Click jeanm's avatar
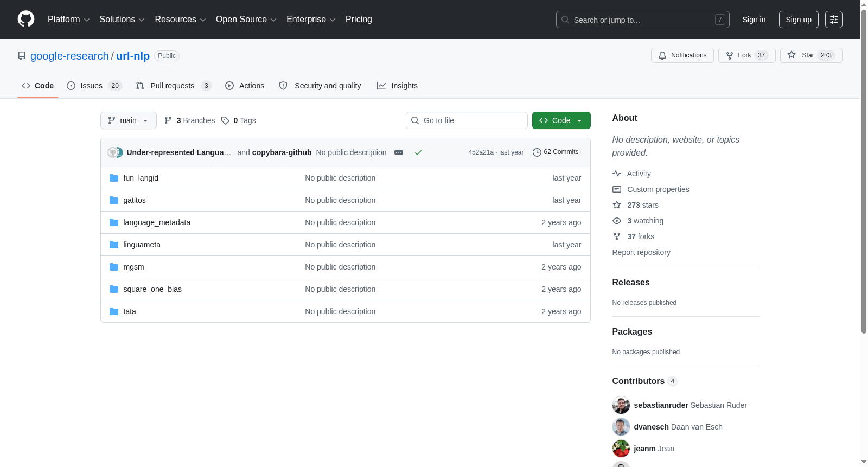The height and width of the screenshot is (467, 868). pyautogui.click(x=621, y=449)
